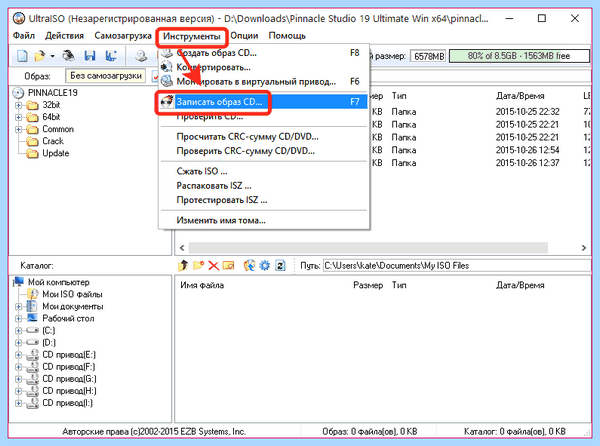Click the blue gear settings icon
Image resolution: width=600 pixels, height=446 pixels.
coord(265,265)
